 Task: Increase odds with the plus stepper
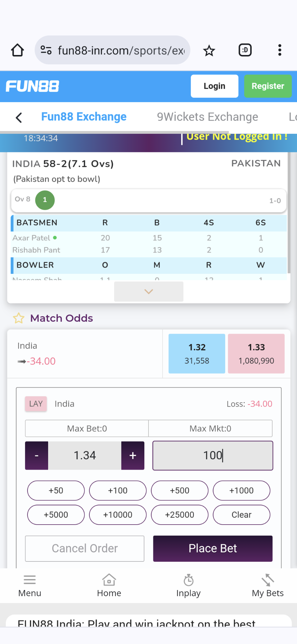(x=133, y=455)
